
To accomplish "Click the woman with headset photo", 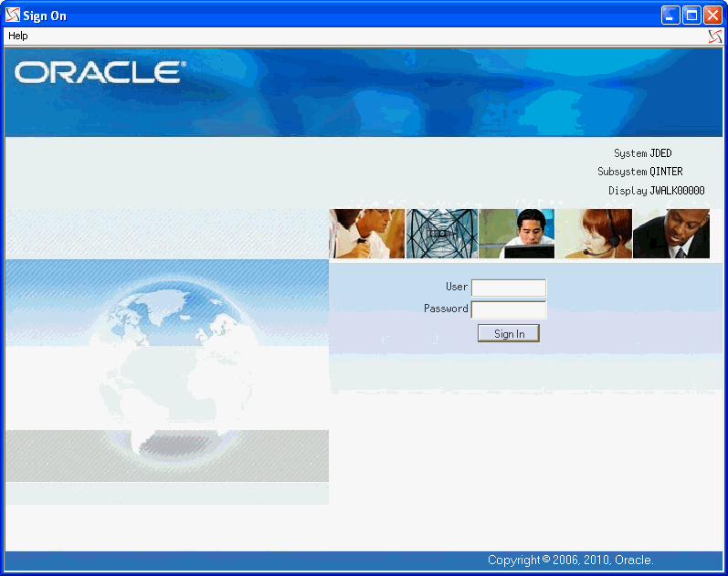I will click(594, 234).
